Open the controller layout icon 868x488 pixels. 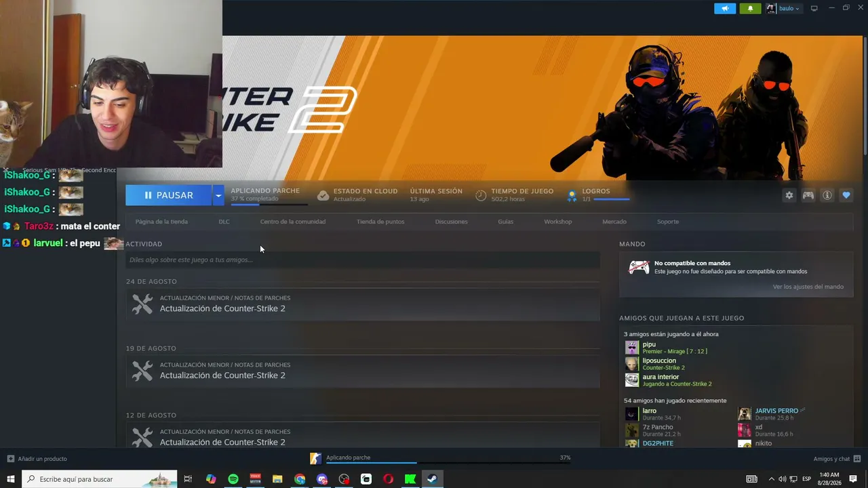(808, 195)
